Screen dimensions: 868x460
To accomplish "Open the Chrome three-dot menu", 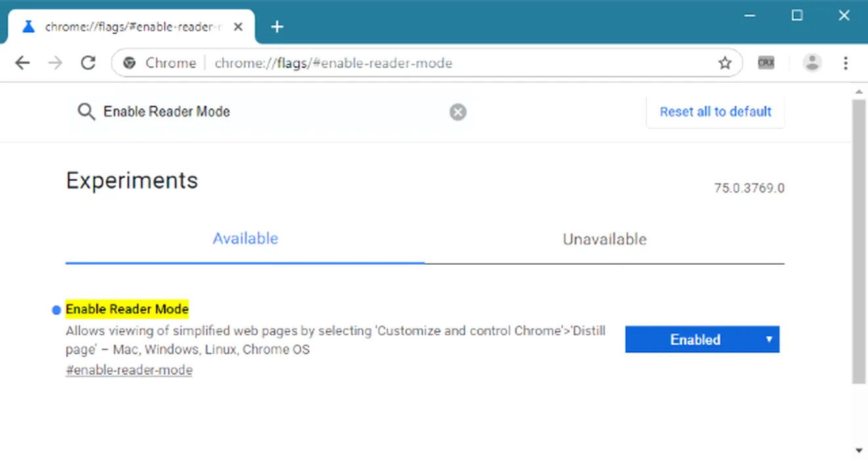I will point(846,63).
